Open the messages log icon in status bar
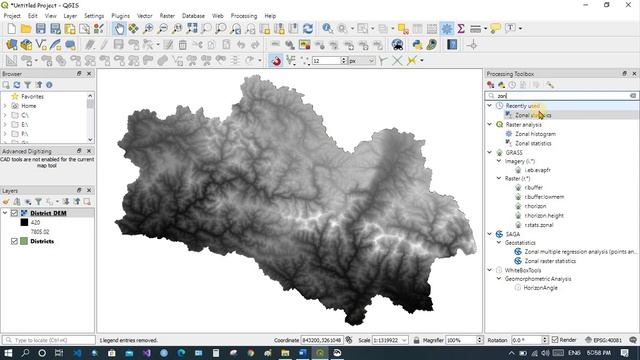Image resolution: width=640 pixels, height=360 pixels. (x=633, y=340)
